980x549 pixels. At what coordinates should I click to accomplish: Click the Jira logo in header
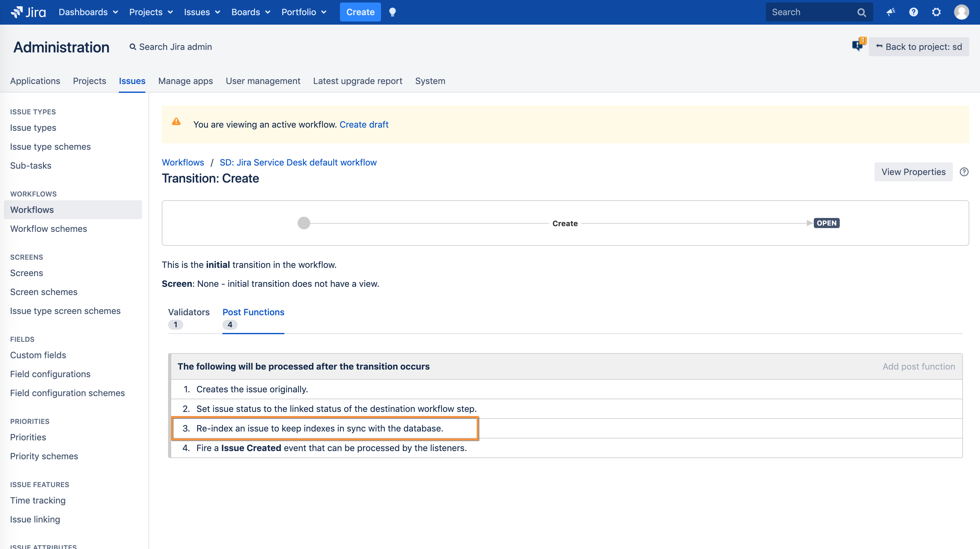pyautogui.click(x=28, y=12)
